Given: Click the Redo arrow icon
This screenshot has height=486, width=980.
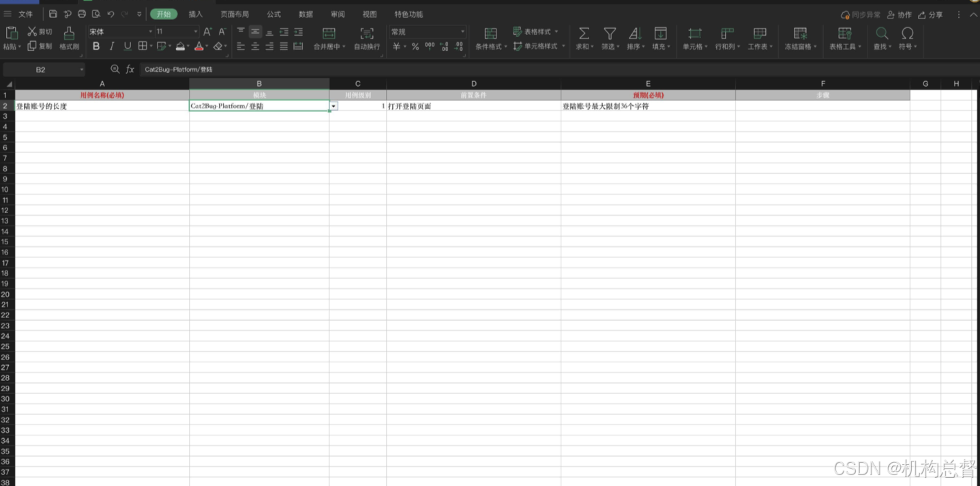Looking at the screenshot, I should coord(125,14).
